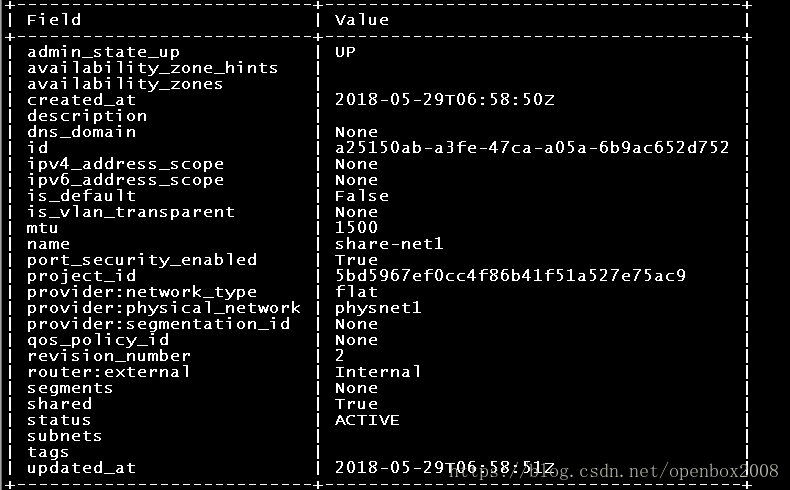The height and width of the screenshot is (490, 790).
Task: Click the mtu value 1500
Action: click(x=356, y=228)
